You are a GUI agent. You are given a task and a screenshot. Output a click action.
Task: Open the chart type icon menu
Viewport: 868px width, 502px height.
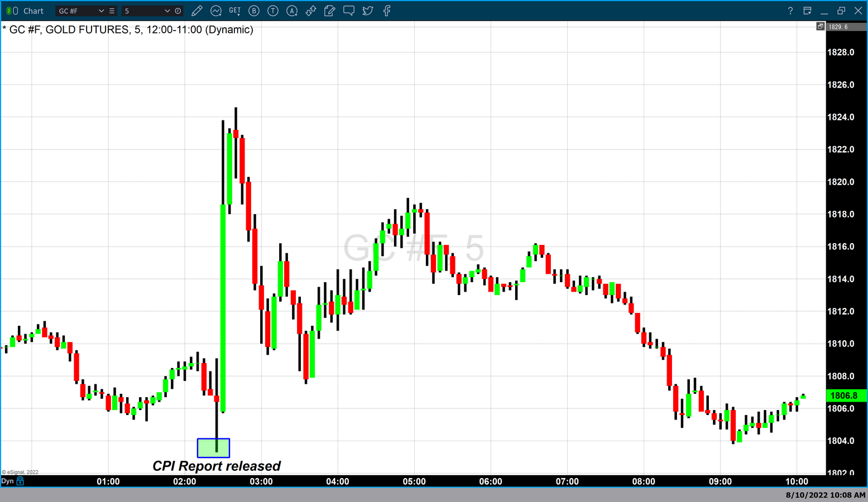point(216,11)
